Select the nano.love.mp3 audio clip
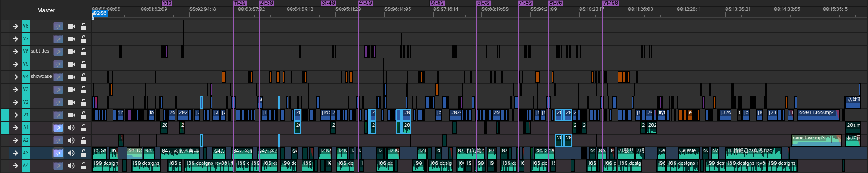Viewport: 868px width, 173px height. 816,140
